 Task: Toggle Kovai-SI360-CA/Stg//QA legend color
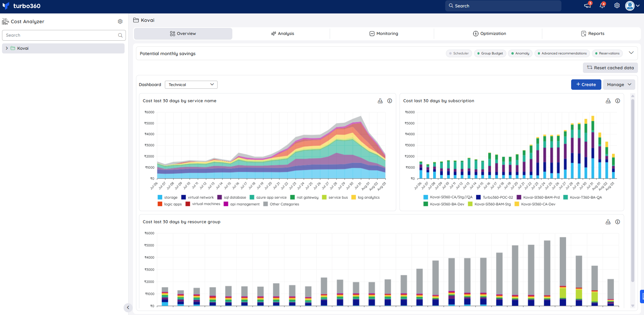tap(426, 197)
